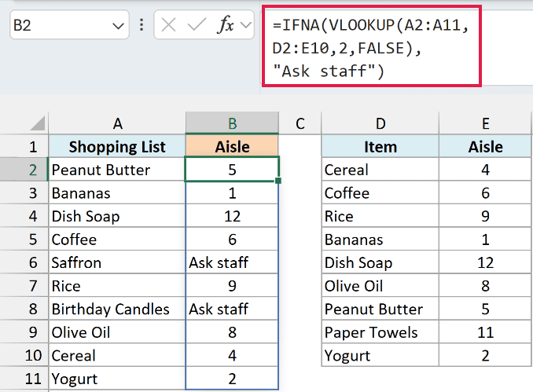533x392 pixels.
Task: Select row 9 header
Action: coord(24,332)
